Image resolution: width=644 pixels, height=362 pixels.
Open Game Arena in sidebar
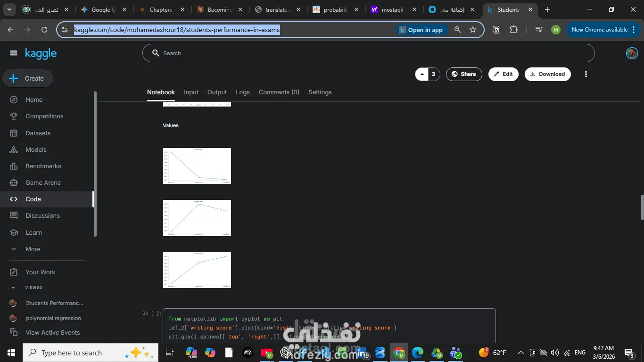43,182
